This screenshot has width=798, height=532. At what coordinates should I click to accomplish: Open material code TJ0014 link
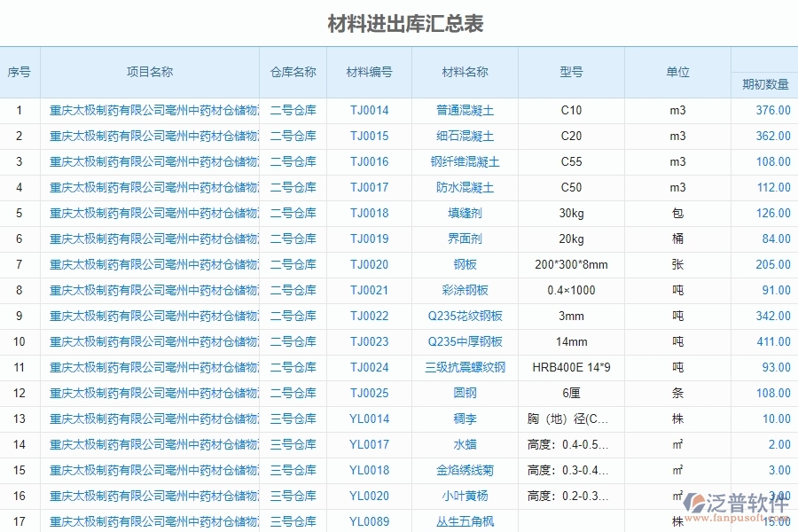[x=369, y=111]
